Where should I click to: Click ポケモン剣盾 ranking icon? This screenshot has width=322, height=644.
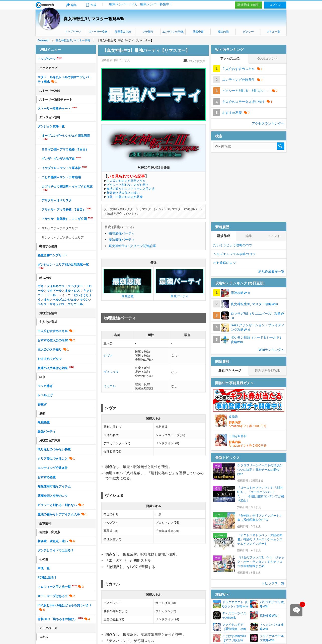click(225, 340)
